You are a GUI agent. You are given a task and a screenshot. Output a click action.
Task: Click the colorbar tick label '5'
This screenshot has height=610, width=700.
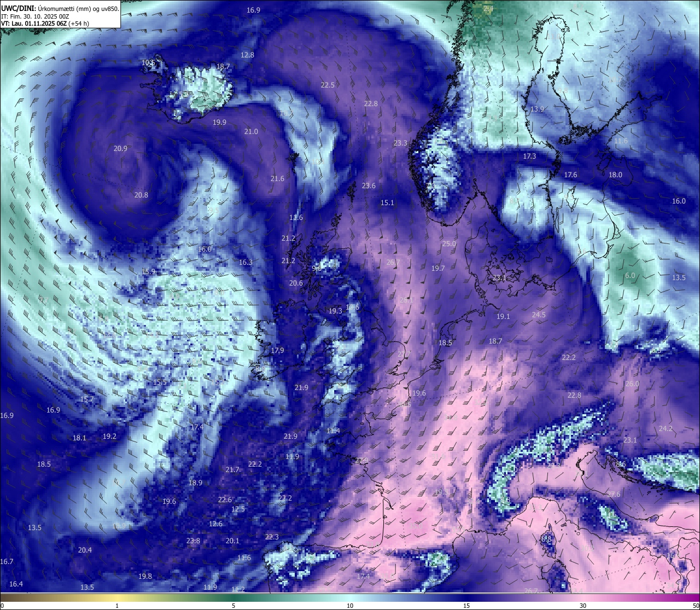coord(234,606)
